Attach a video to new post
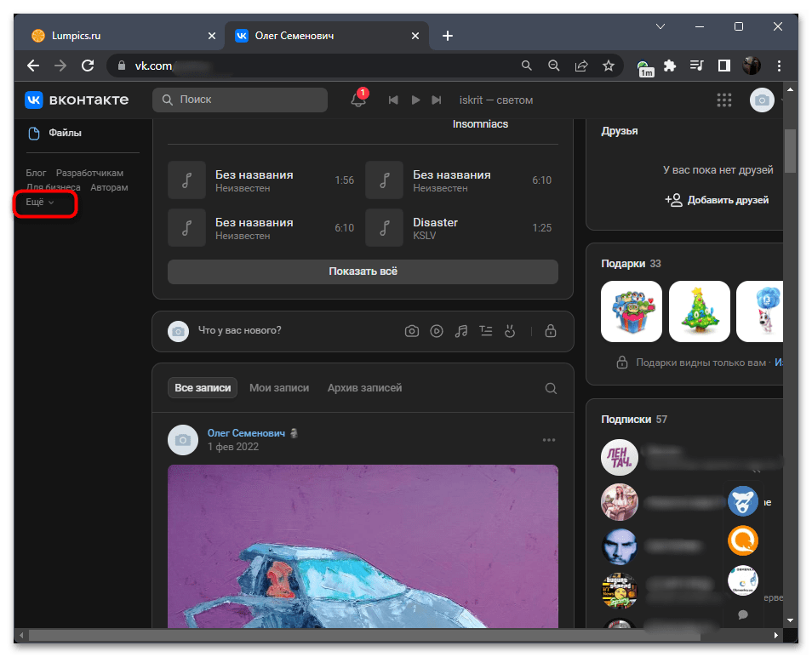Image resolution: width=812 pixels, height=657 pixels. [x=437, y=331]
